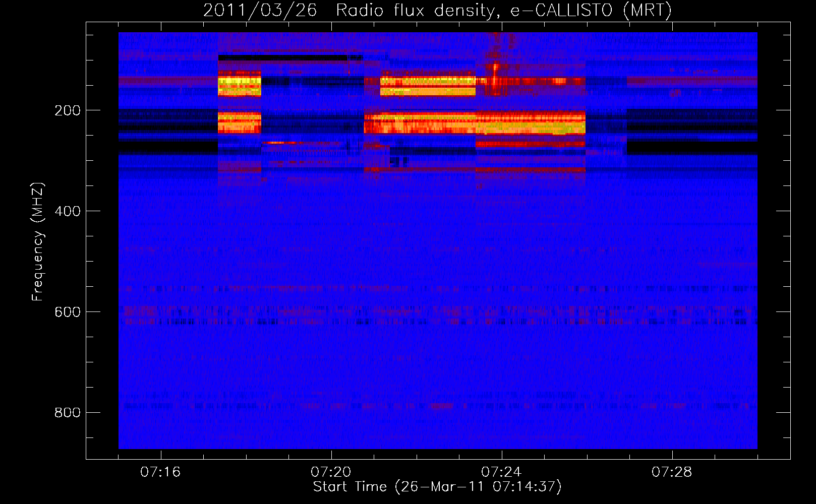Click the 400 frequency tick label
This screenshot has width=816, height=504.
point(68,211)
